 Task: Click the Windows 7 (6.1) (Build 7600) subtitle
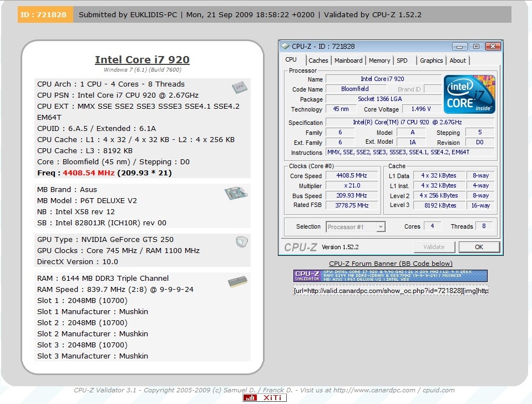pyautogui.click(x=143, y=69)
